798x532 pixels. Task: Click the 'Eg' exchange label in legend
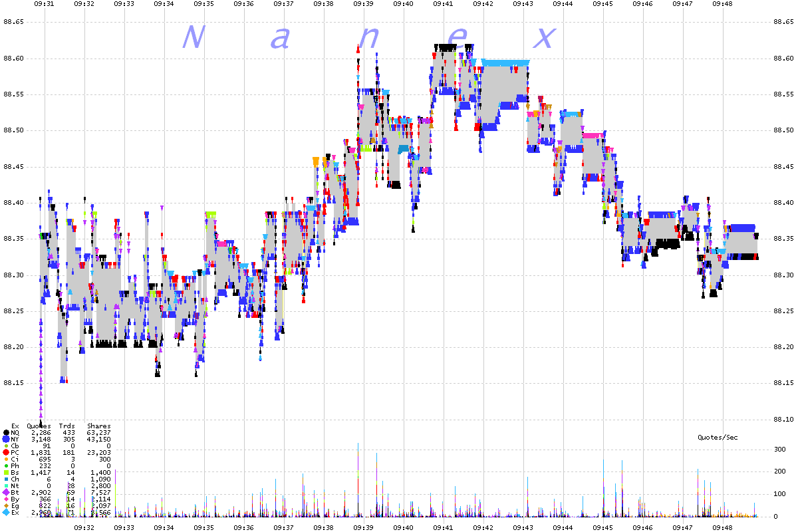tap(15, 505)
